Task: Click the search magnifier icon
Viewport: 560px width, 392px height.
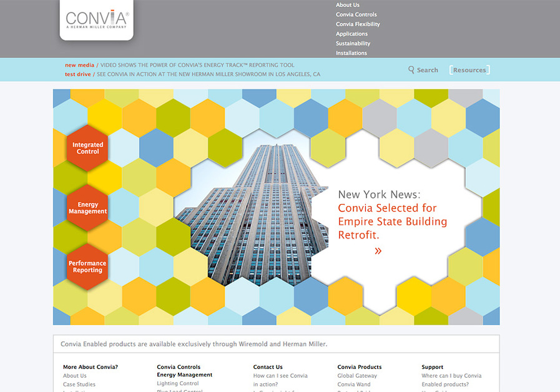Action: (411, 70)
